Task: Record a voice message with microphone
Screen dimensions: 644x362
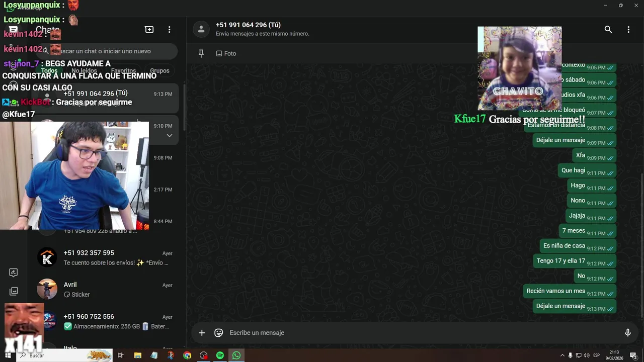Action: pos(627,333)
